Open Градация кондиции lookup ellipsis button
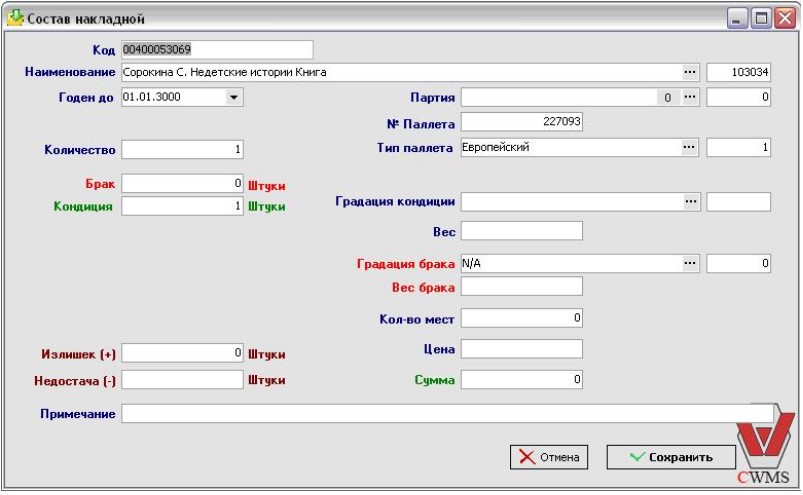This screenshot has width=803, height=495. (689, 202)
